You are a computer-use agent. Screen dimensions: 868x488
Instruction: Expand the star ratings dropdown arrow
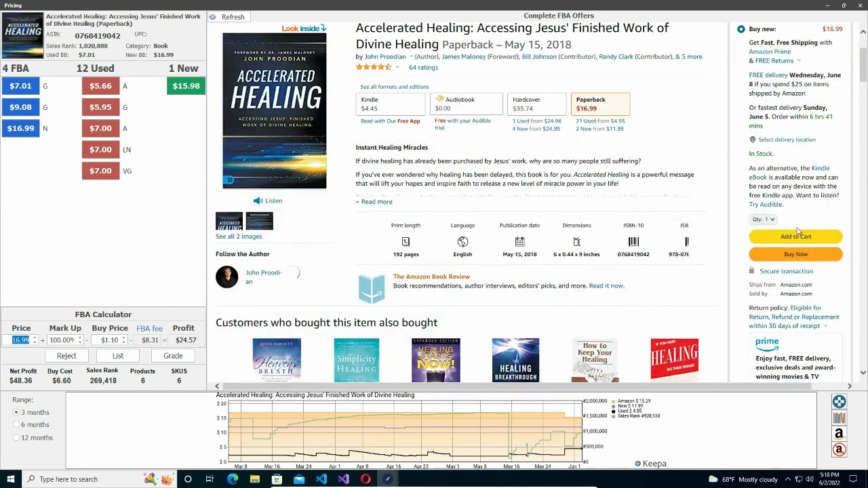pos(397,67)
